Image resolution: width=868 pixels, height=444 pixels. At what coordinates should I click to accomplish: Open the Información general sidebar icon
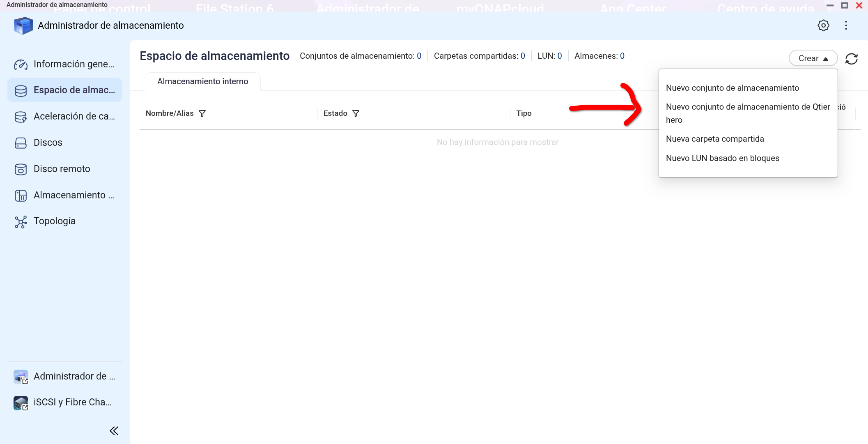tap(21, 64)
